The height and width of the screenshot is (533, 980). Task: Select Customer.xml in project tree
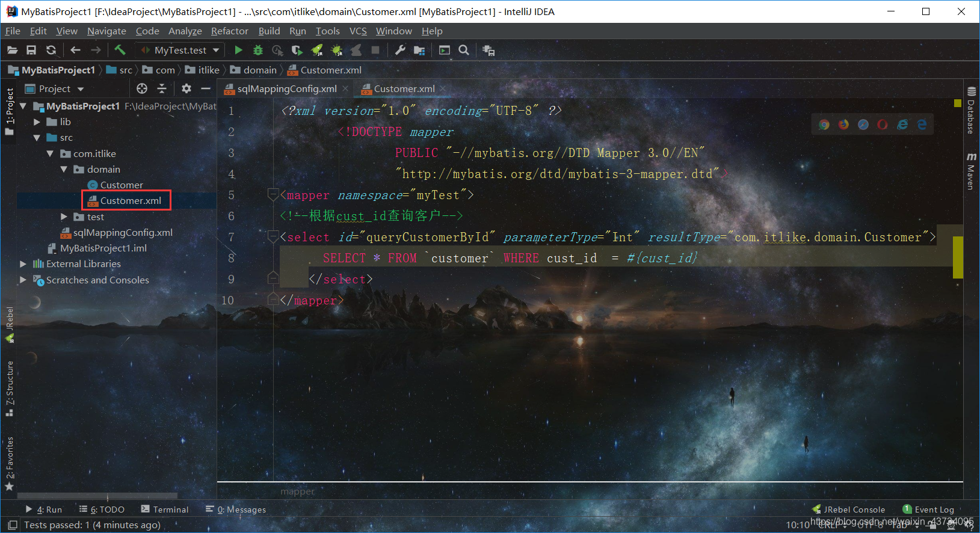tap(131, 200)
